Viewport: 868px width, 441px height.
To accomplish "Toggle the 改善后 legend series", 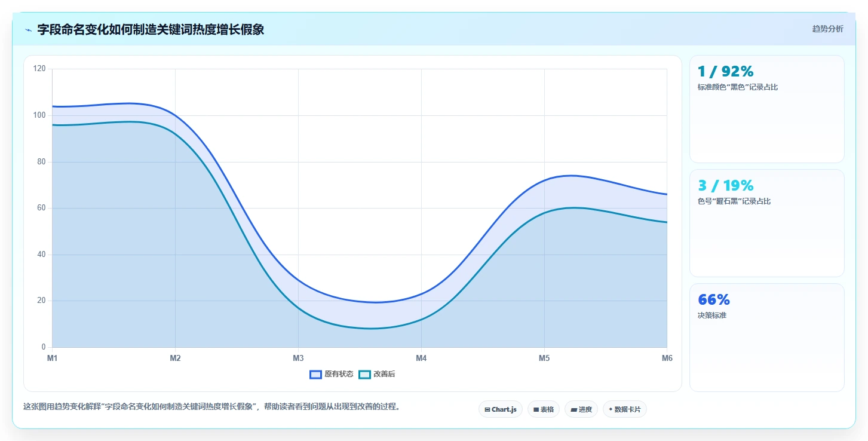I will 377,374.
